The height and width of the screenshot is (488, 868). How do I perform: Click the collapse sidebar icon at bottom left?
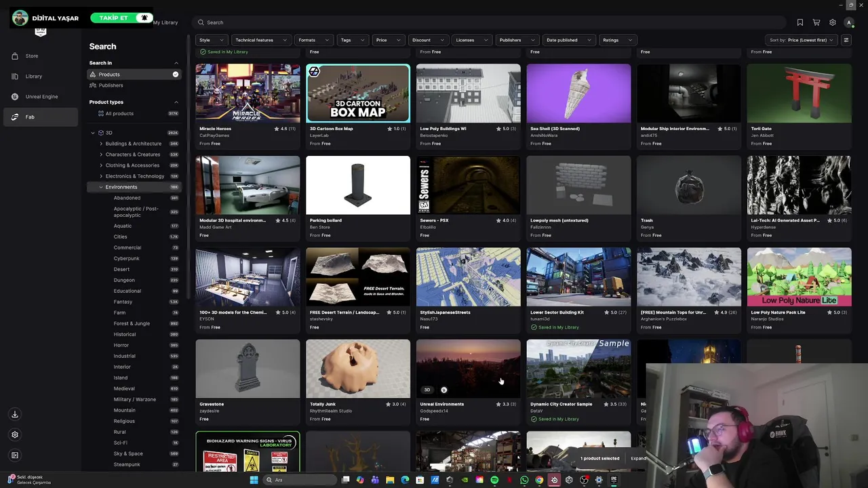(15, 455)
